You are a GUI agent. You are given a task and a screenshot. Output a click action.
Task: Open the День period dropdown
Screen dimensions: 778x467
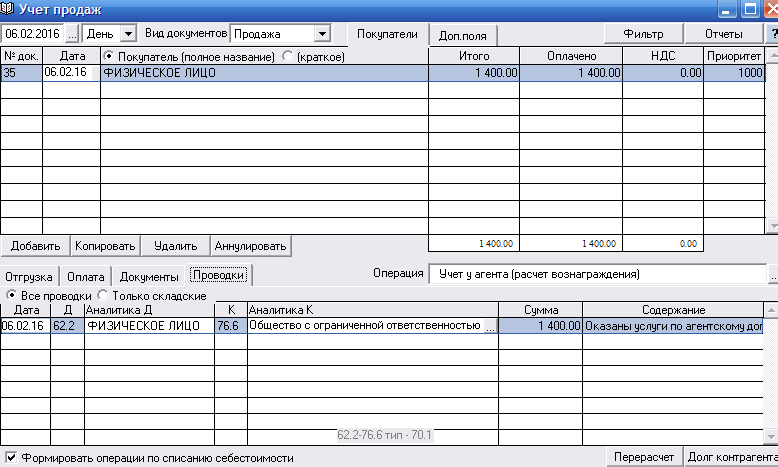(127, 34)
